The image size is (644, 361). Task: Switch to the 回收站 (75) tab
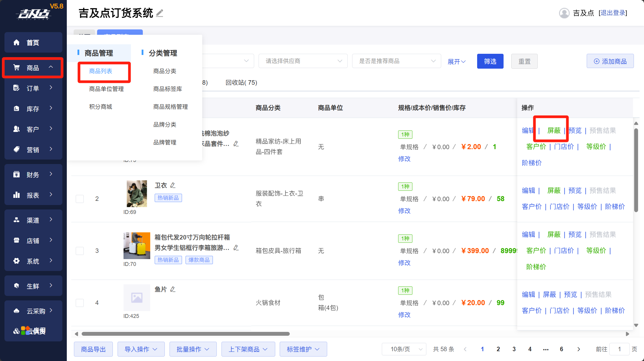click(x=241, y=82)
